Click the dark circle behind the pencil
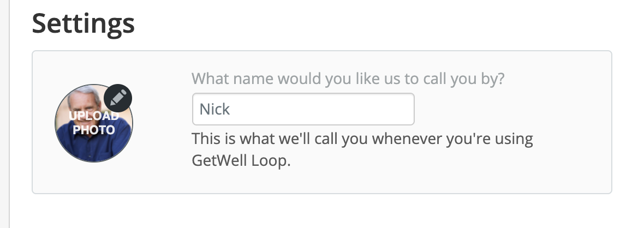This screenshot has width=644, height=228. [118, 98]
